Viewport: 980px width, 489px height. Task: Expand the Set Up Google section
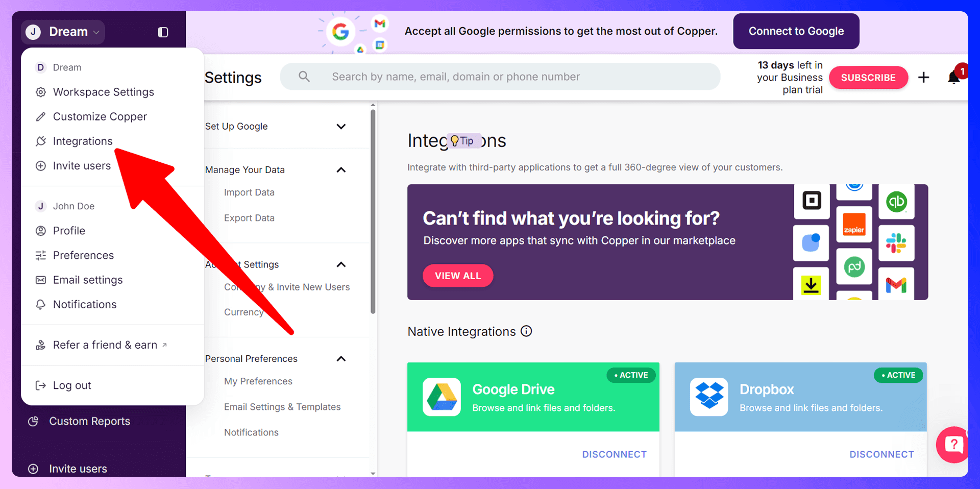point(341,127)
